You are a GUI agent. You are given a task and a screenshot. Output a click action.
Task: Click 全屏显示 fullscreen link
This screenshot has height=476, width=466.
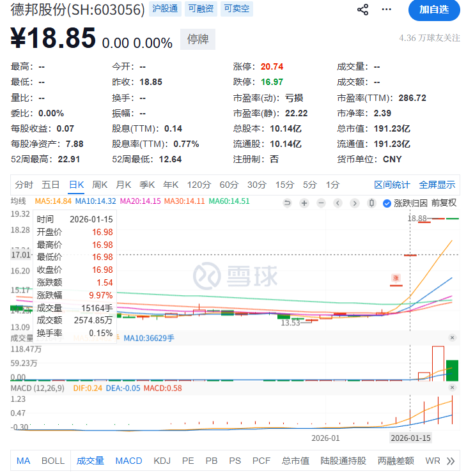(x=437, y=185)
